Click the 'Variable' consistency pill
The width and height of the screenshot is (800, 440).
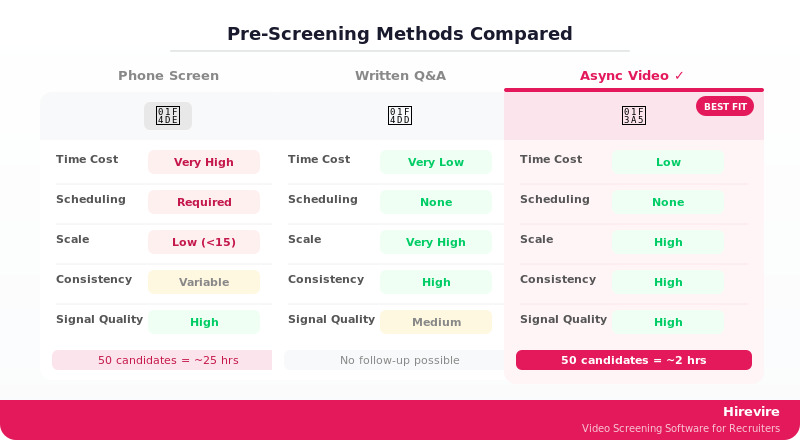click(x=204, y=282)
